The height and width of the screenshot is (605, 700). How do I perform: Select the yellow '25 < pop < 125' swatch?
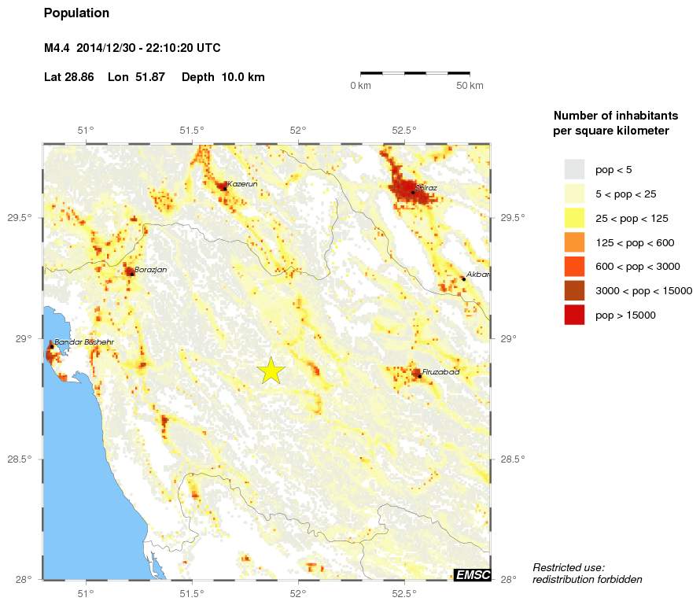(574, 218)
